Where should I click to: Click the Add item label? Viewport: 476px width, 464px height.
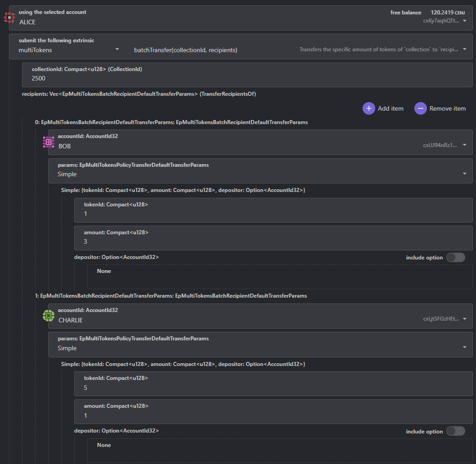tap(391, 108)
